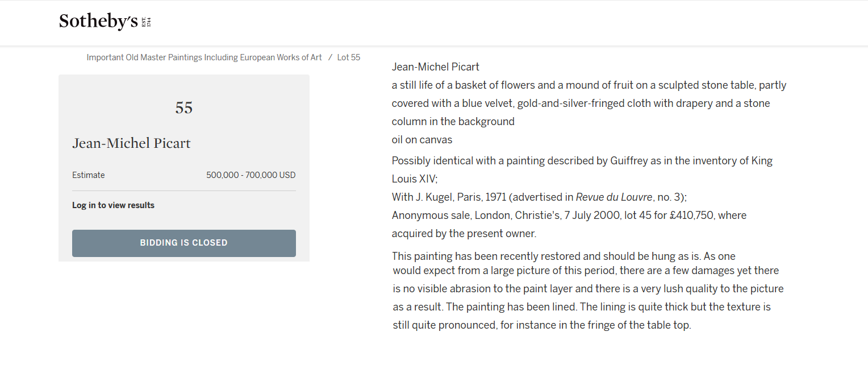Click the large lot number 55 heading
The image size is (868, 377).
[184, 108]
